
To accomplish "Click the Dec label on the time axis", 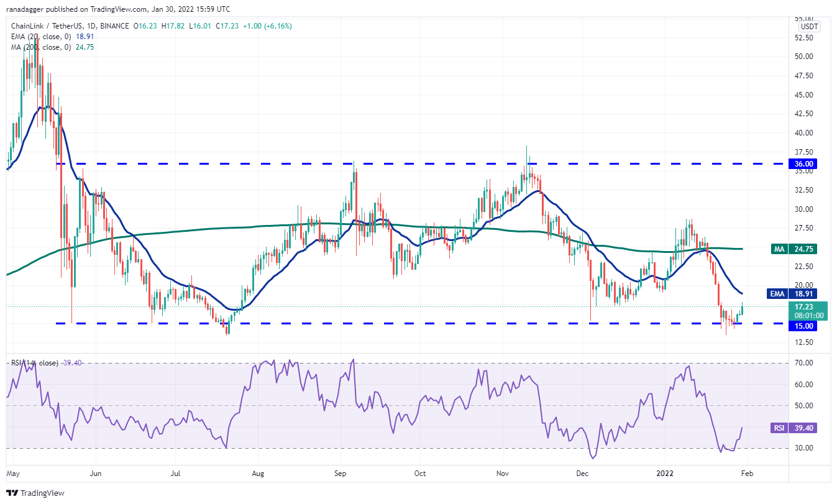I will (x=582, y=474).
